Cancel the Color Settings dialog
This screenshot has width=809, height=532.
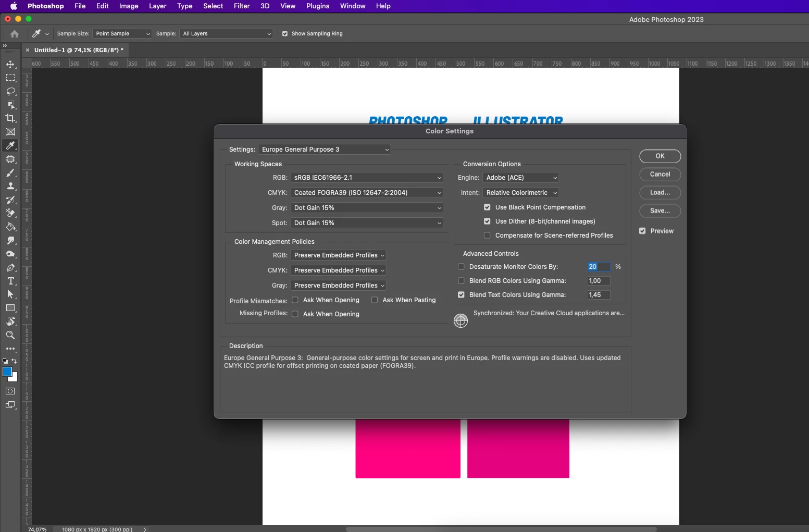click(660, 175)
